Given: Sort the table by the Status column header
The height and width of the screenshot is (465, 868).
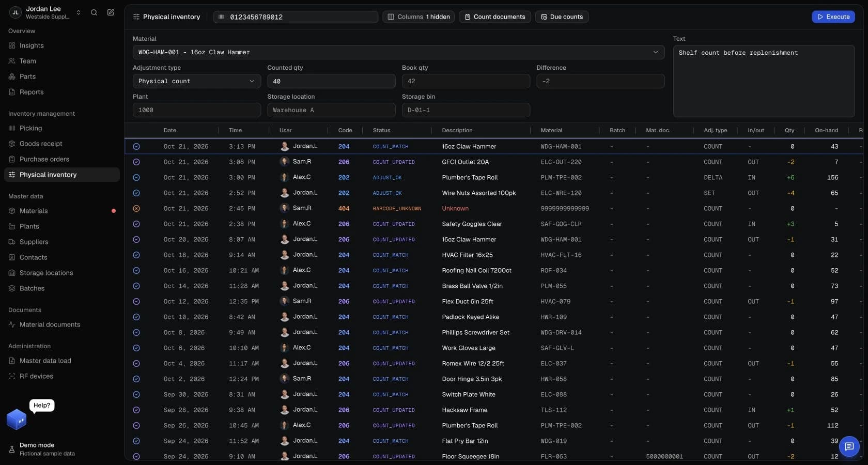Looking at the screenshot, I should [382, 131].
